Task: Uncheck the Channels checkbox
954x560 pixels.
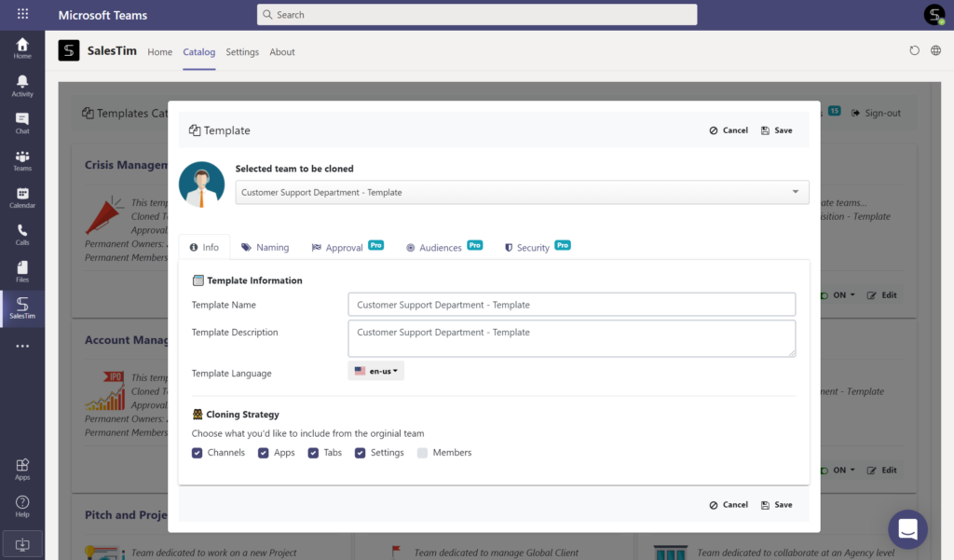Action: tap(198, 453)
